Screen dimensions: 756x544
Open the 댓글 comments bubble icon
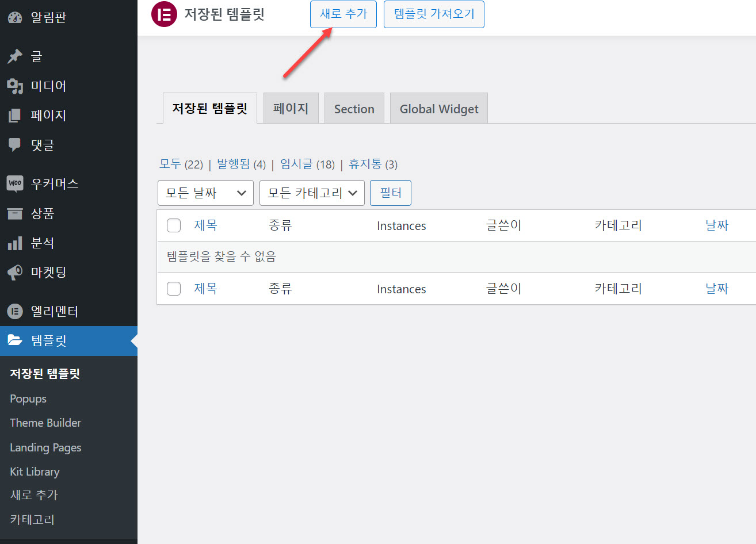pos(16,145)
